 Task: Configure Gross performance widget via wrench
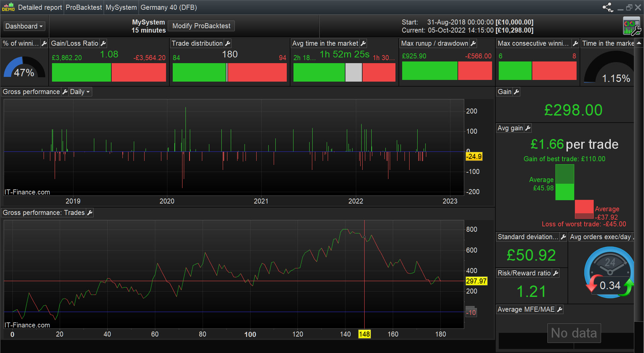pyautogui.click(x=65, y=92)
